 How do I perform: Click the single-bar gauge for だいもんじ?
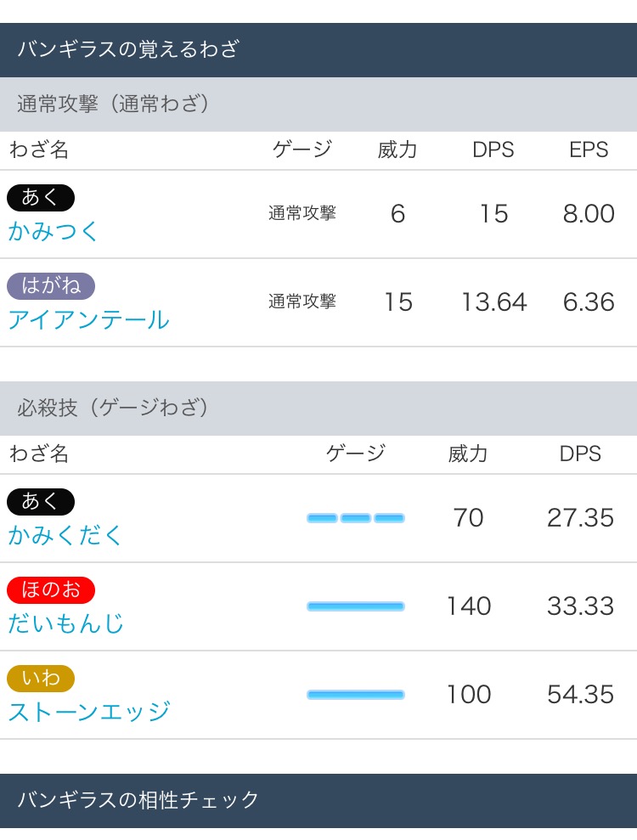(x=356, y=606)
